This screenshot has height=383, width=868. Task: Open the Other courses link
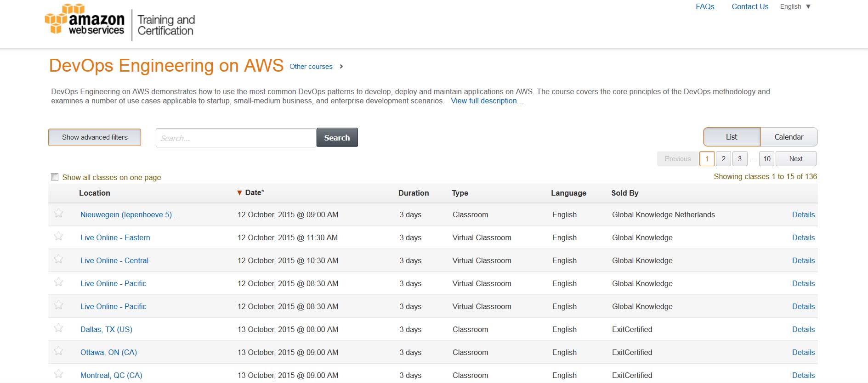click(x=311, y=67)
